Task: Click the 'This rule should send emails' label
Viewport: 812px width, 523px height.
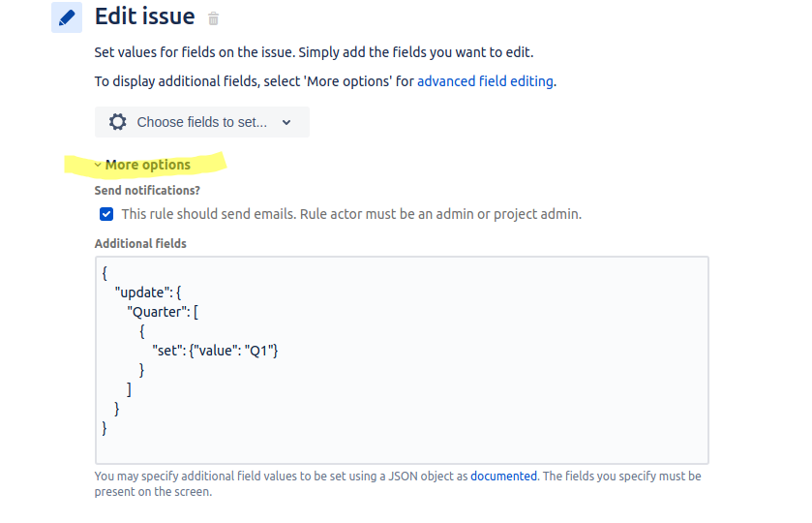Action: pos(351,214)
